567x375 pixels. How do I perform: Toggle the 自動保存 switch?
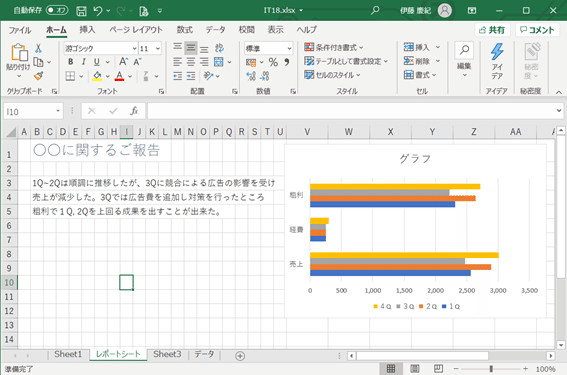click(x=57, y=10)
